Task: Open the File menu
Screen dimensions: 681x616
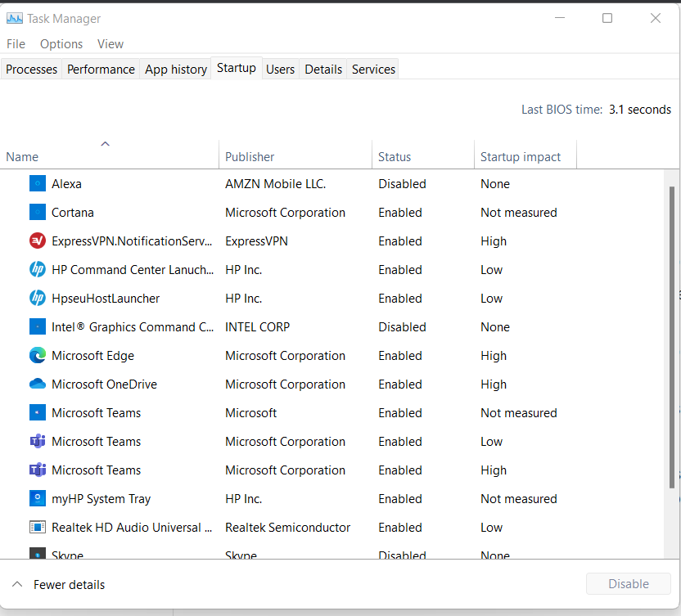Action: point(16,44)
